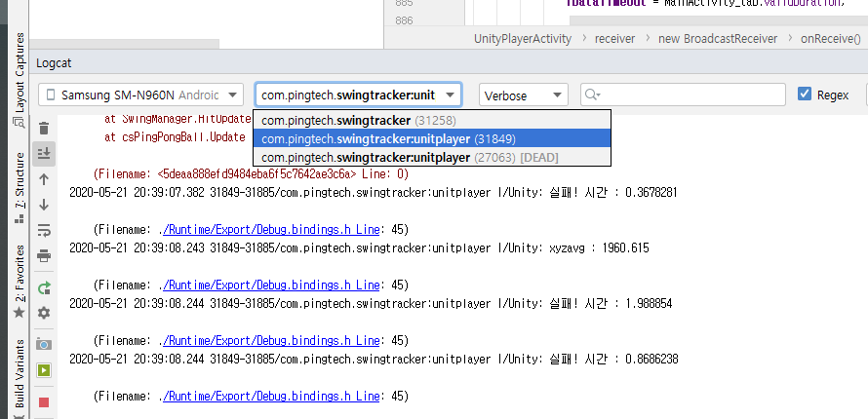Click the editor horizontal scrollbar
Viewport: 868px width, 419px height.
coord(719,20)
